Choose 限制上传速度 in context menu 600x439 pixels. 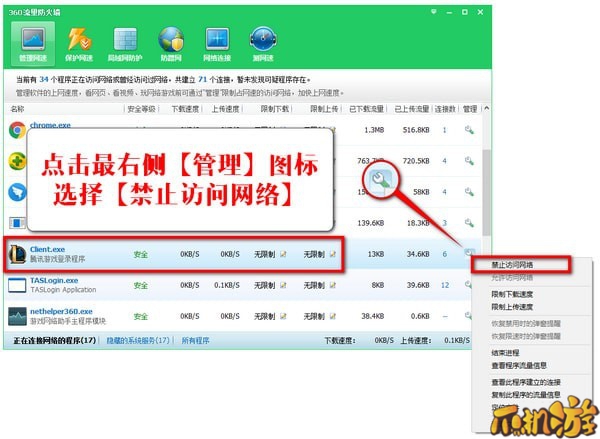pyautogui.click(x=512, y=307)
